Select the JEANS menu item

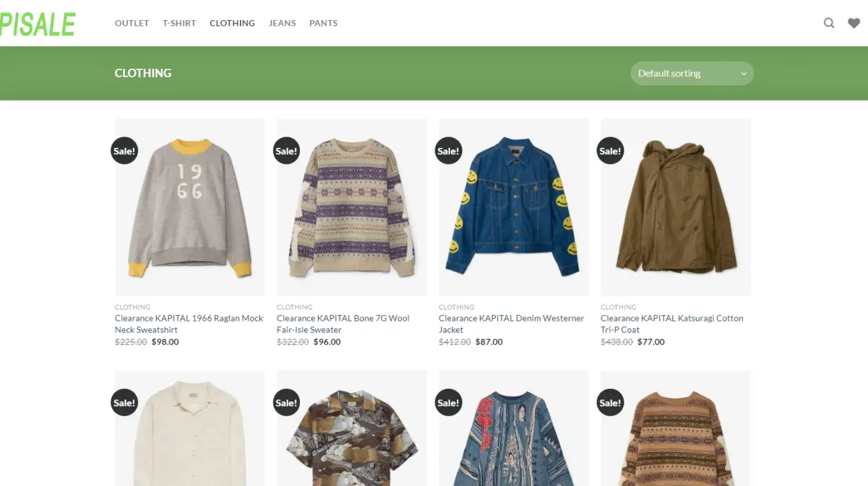(x=282, y=23)
